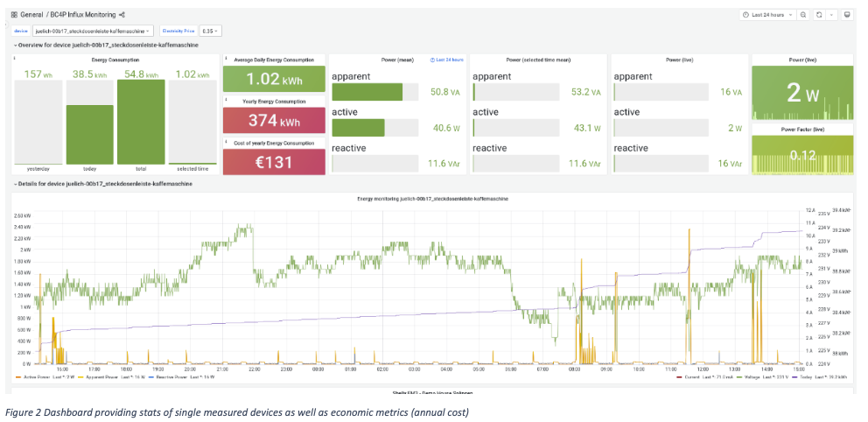Open the Power (selected time mean) title

pyautogui.click(x=538, y=60)
